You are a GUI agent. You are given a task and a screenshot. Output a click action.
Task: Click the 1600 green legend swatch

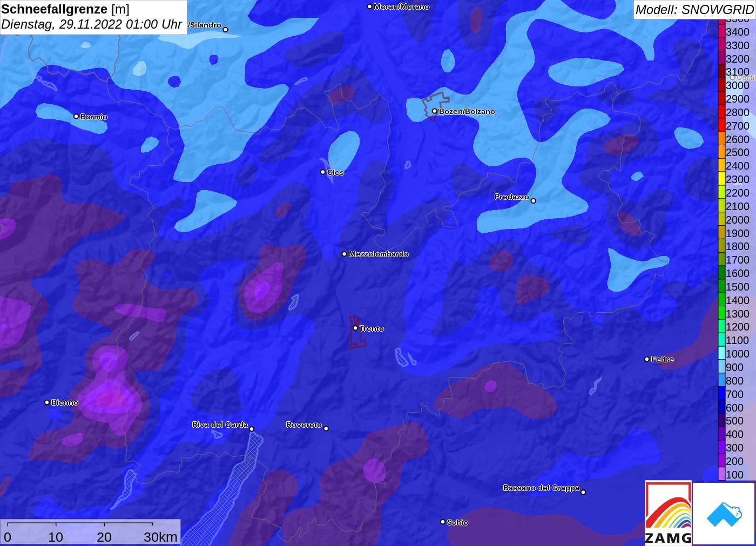click(x=721, y=273)
